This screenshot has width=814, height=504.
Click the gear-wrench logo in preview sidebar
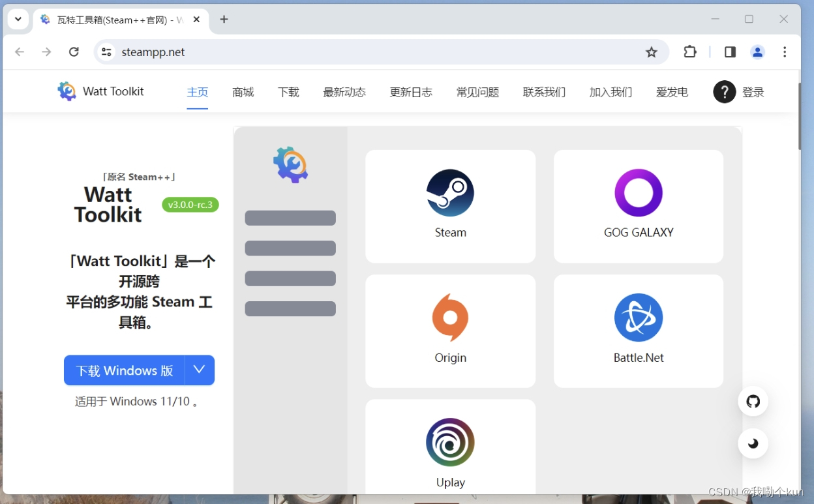coord(290,164)
